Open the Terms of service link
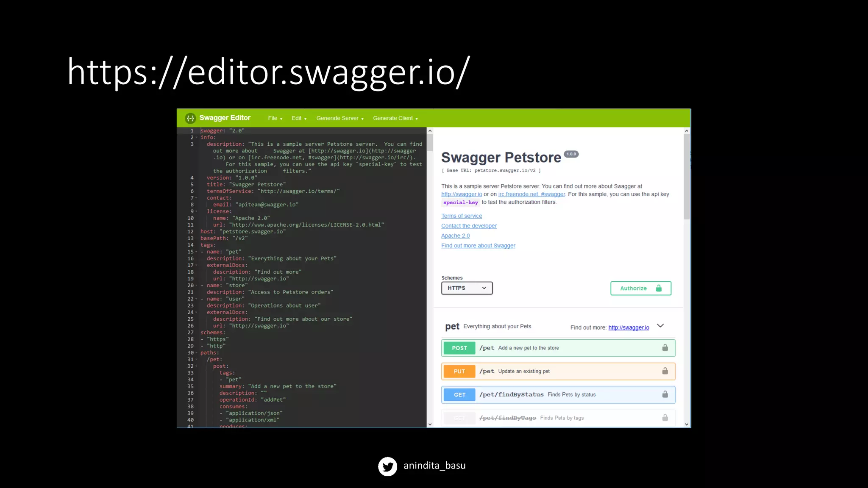Viewport: 868px width, 488px height. point(462,216)
